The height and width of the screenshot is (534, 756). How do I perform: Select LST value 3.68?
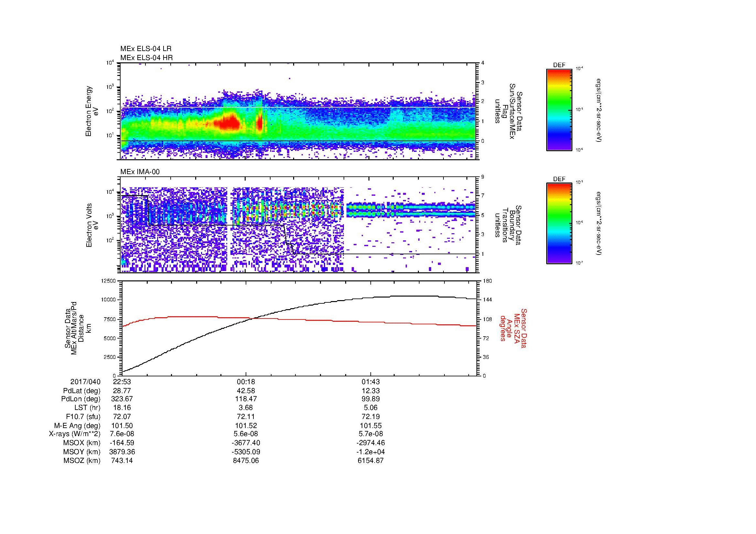point(246,408)
